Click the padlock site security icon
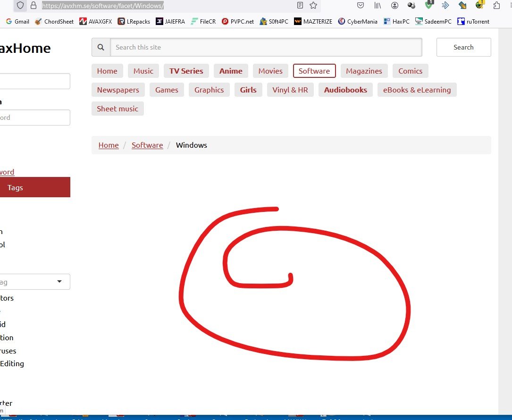 click(x=33, y=6)
